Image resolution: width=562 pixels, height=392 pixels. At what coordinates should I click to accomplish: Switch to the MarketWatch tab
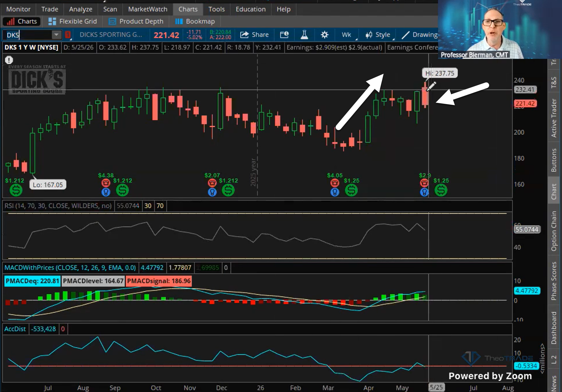[x=148, y=9]
